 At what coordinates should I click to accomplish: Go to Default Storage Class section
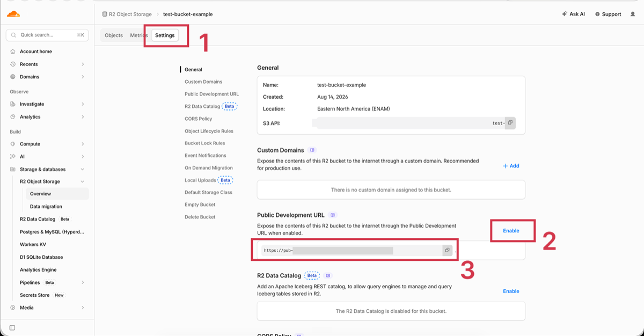click(x=208, y=192)
